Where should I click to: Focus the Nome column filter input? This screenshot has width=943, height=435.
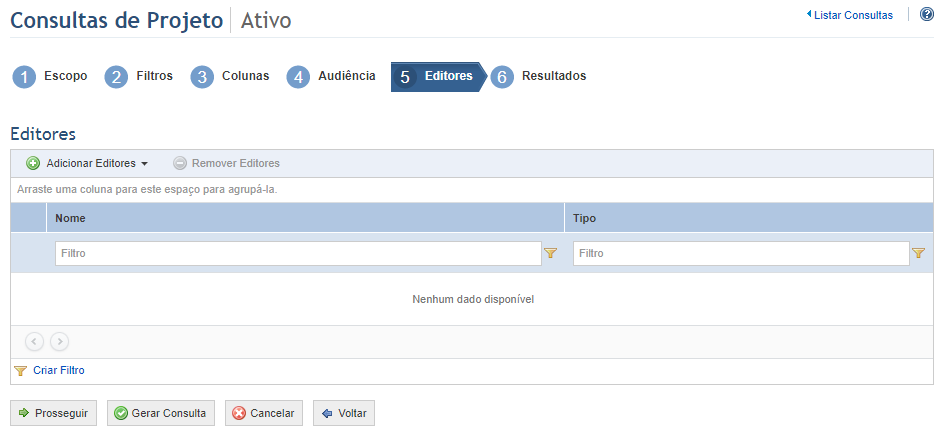tap(298, 253)
